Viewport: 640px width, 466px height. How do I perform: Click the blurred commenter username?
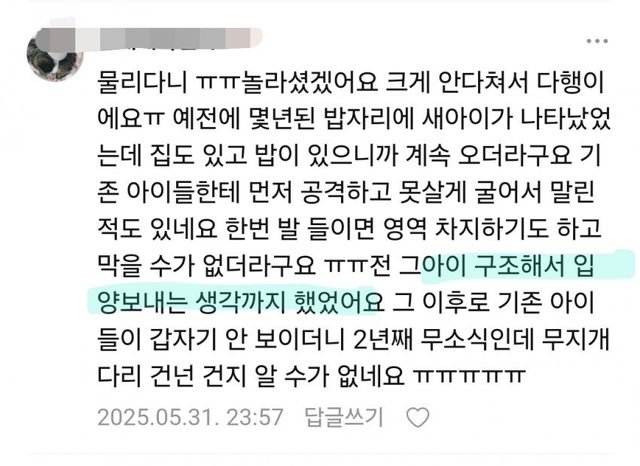pos(153,40)
